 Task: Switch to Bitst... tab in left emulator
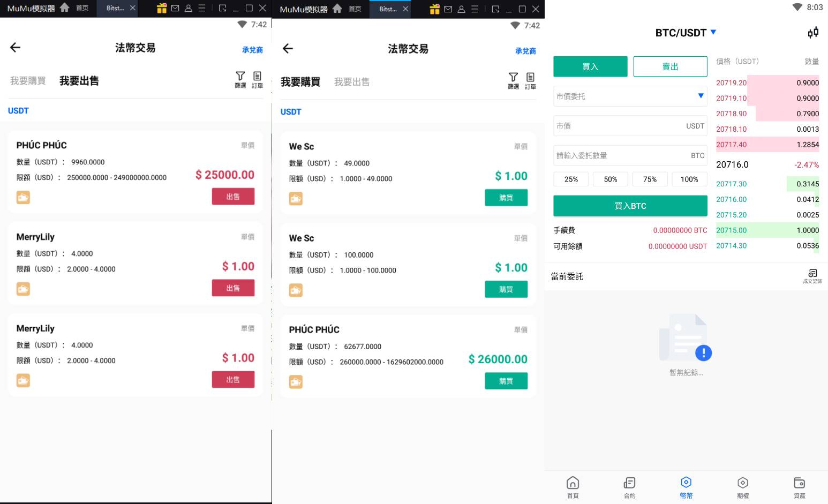(x=115, y=8)
